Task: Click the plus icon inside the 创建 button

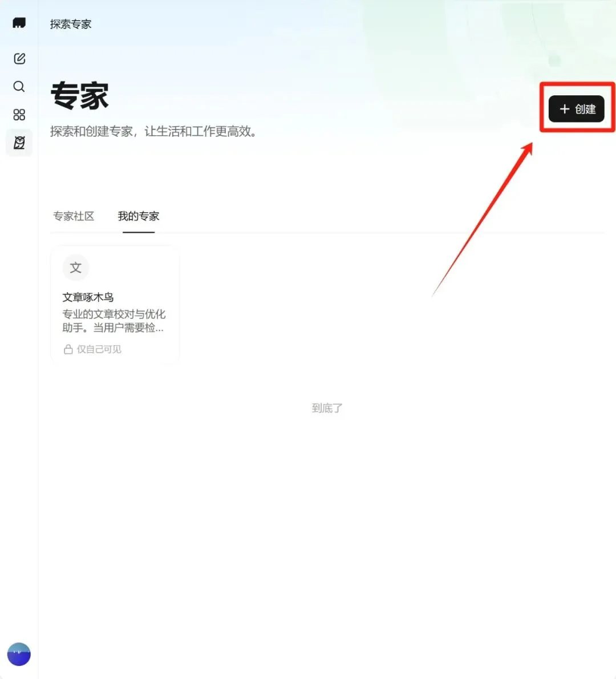Action: tap(565, 109)
